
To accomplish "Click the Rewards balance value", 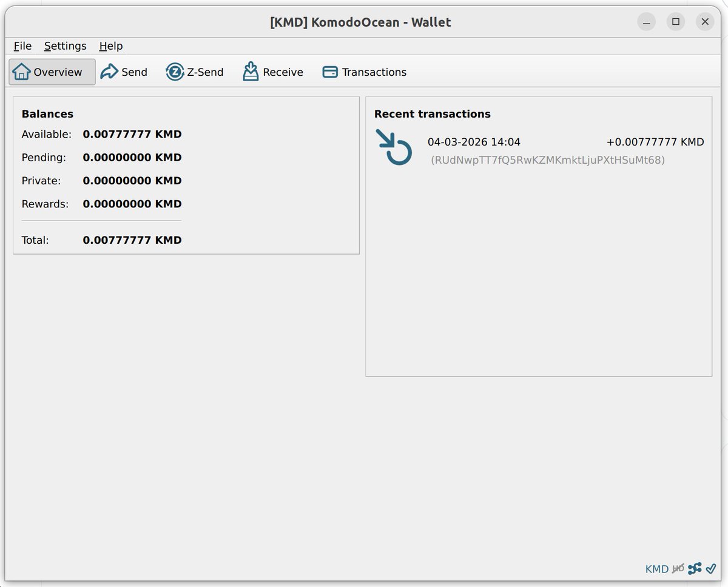I will pos(132,204).
